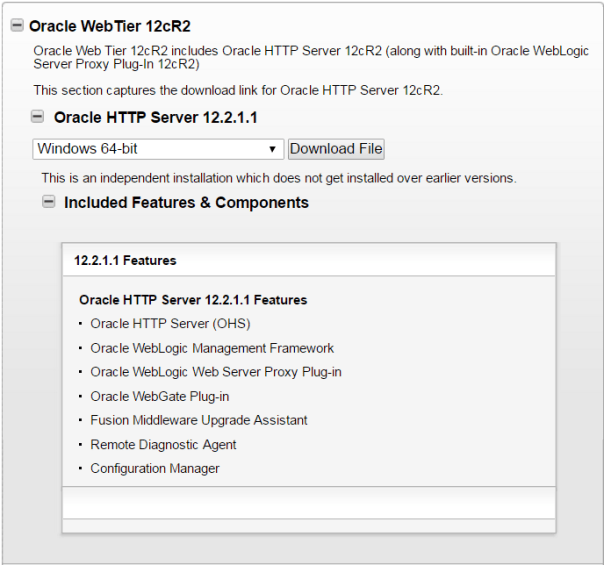Click the Oracle WebTier 12cR2 heading
Viewport: 604px width, 565px height.
click(109, 26)
